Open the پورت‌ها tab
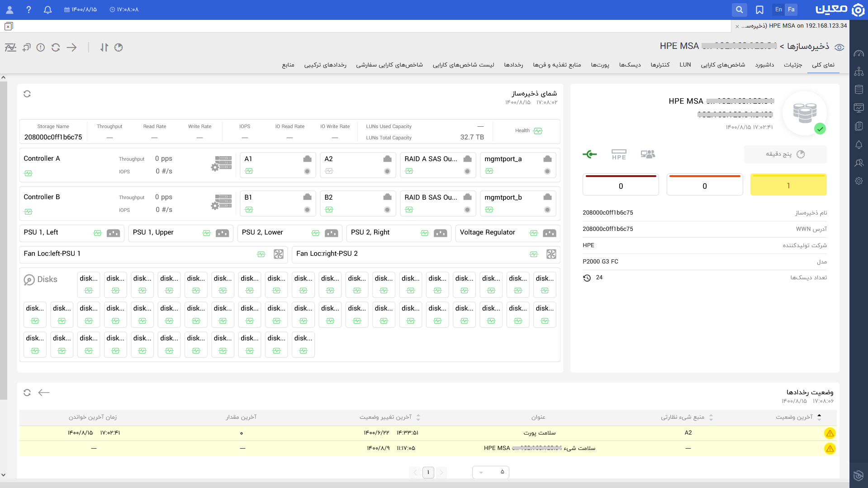Viewport: 868px width, 488px height. (x=600, y=65)
